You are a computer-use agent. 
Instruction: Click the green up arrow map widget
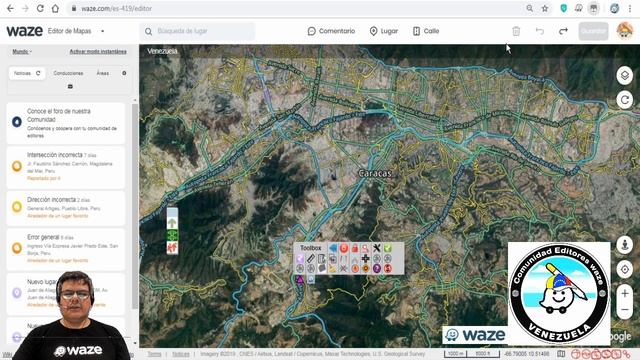[x=172, y=223]
